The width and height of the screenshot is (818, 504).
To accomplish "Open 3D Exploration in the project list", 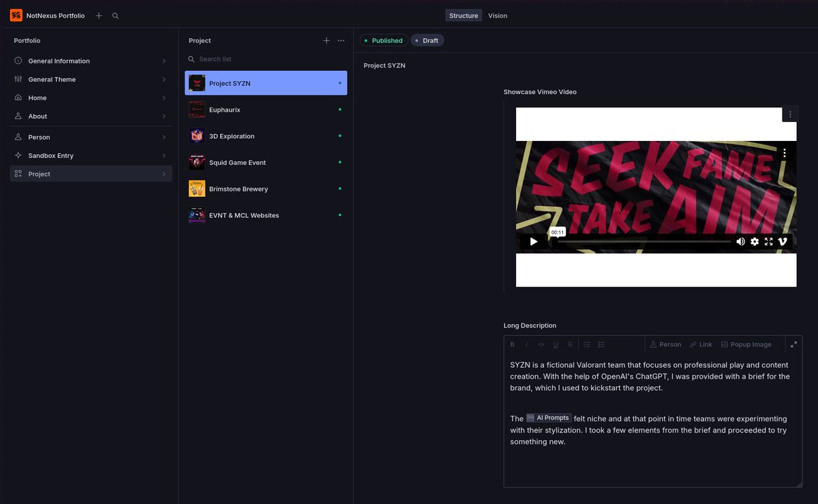I will (x=266, y=136).
